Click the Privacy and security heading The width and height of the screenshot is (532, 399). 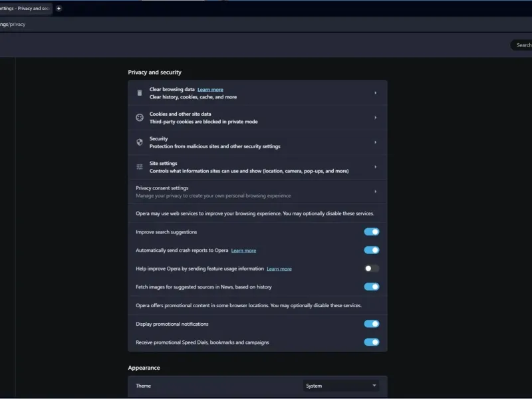click(x=155, y=72)
